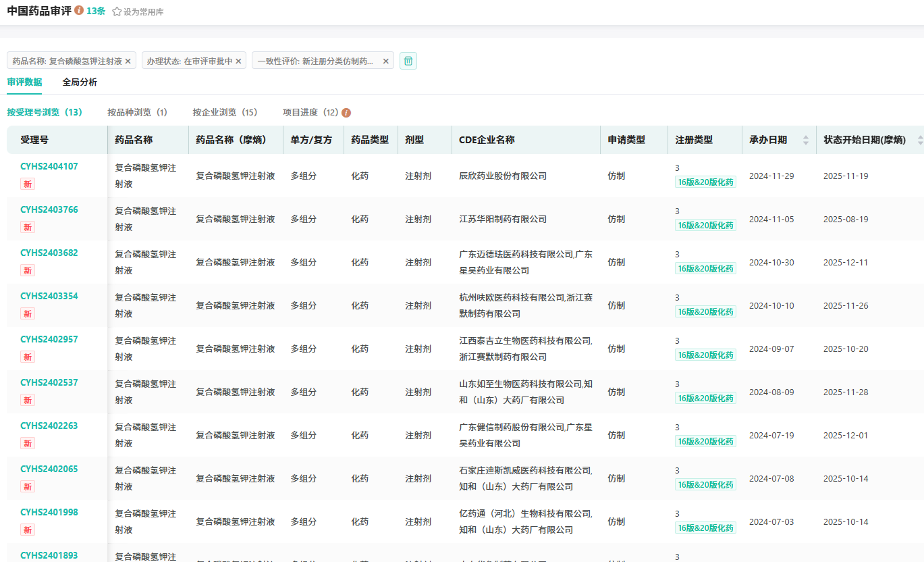Image resolution: width=924 pixels, height=562 pixels.
Task: Remove the 一致性评价 filter tag
Action: pos(386,61)
